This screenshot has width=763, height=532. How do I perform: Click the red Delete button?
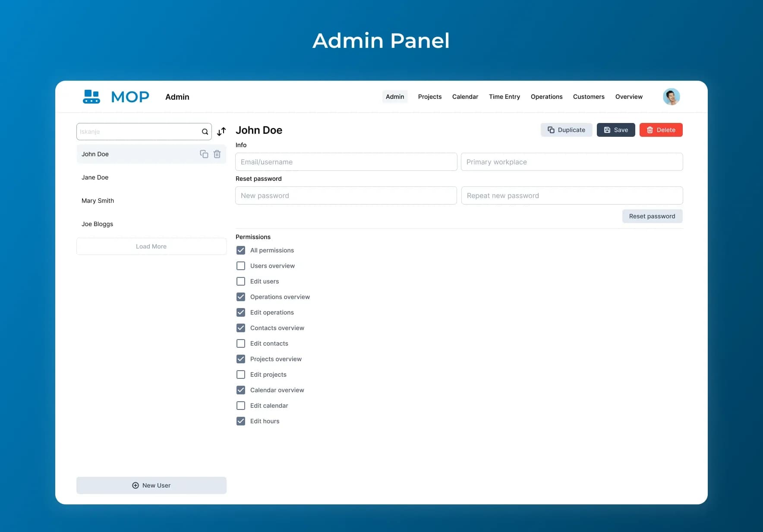click(x=661, y=130)
